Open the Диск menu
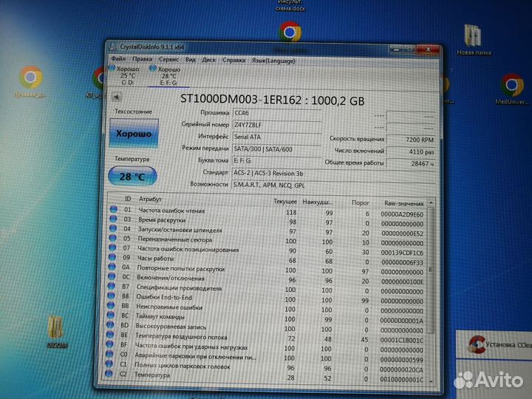Screen dimensions: 532x399 pos(209,59)
